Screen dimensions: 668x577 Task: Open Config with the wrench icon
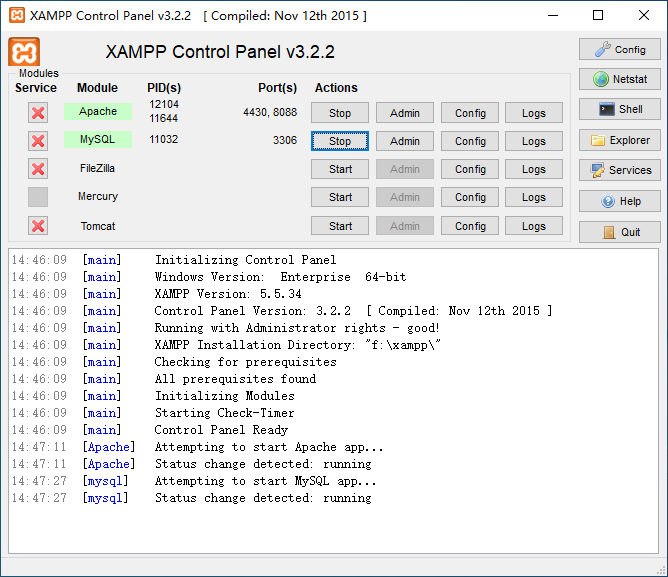(x=619, y=49)
